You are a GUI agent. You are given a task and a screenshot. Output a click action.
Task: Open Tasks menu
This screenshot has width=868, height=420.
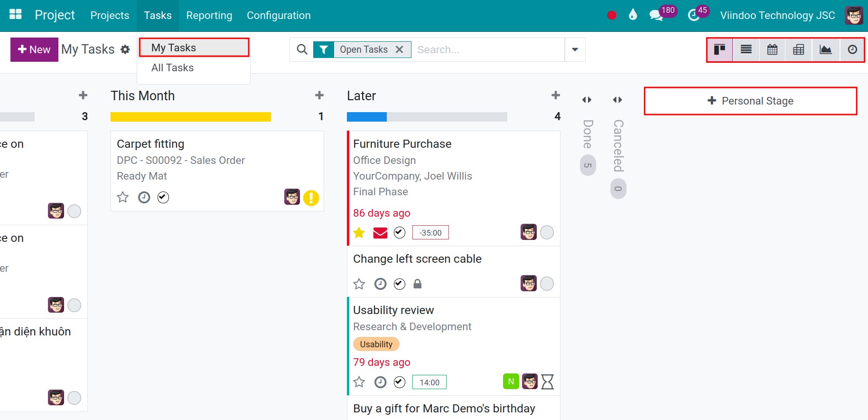click(158, 15)
